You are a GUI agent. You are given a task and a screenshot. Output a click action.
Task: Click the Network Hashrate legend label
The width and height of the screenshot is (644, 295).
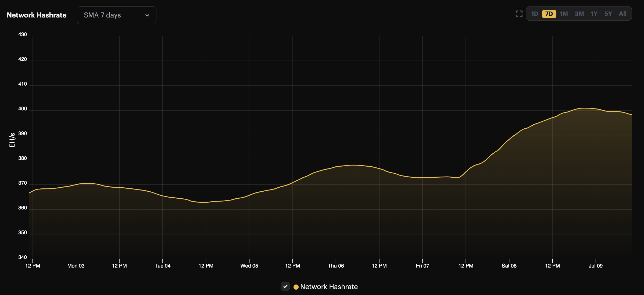329,287
